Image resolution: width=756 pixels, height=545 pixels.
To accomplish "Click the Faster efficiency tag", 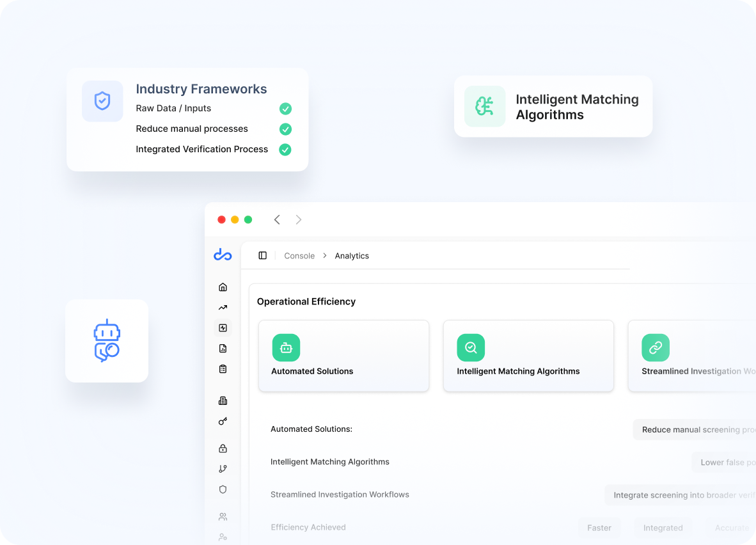I will point(599,528).
